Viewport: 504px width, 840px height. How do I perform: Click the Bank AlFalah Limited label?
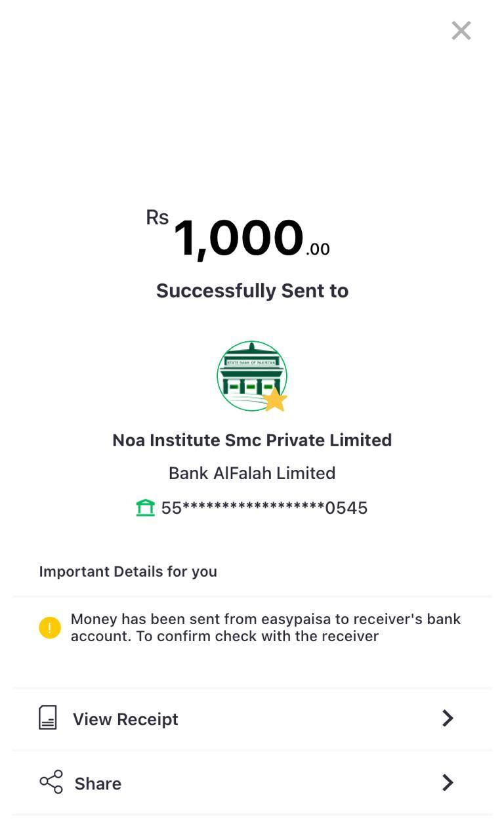(x=252, y=473)
